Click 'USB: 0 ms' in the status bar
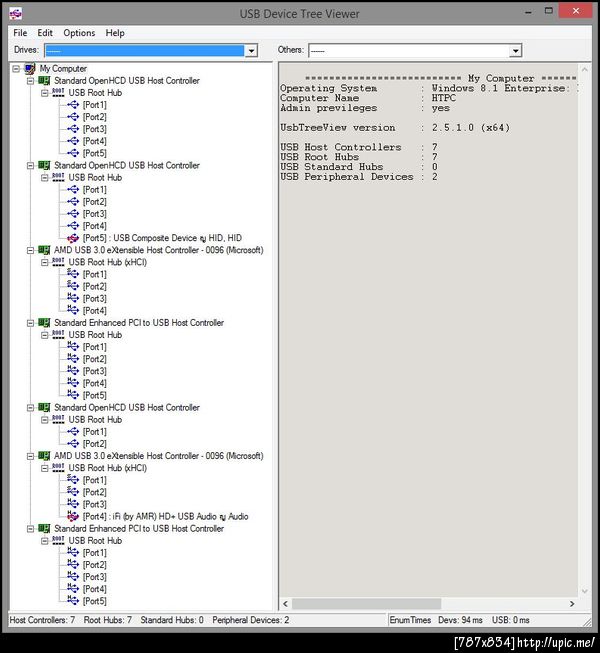600x653 pixels. (x=510, y=620)
